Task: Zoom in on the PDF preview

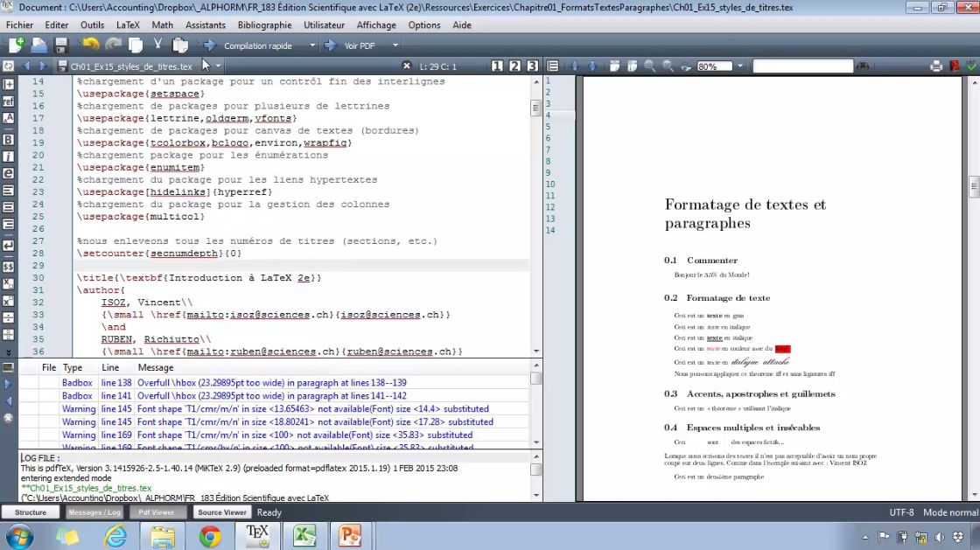Action: (650, 66)
